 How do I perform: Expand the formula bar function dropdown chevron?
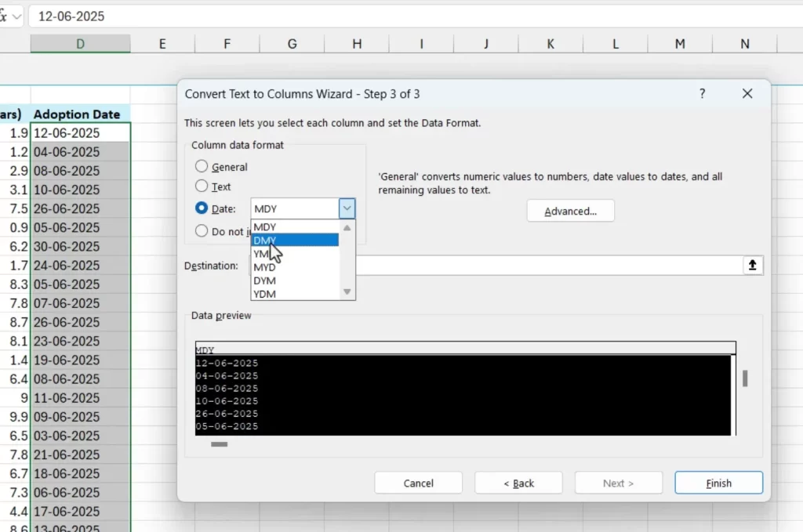coord(17,16)
